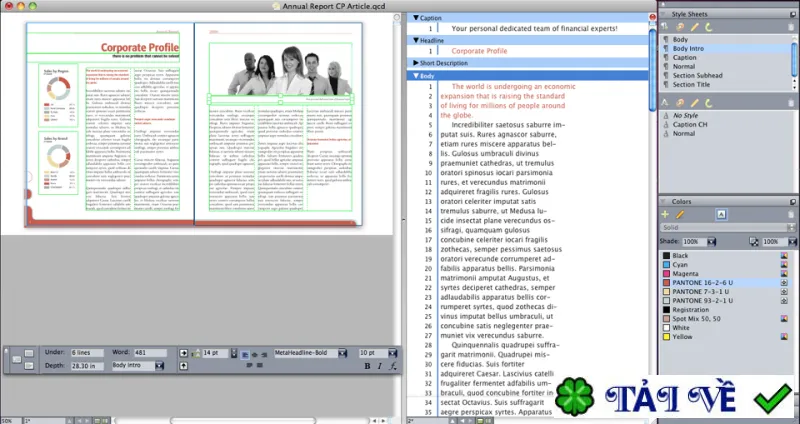Delete character style sheet via trash icon
This screenshot has height=424, width=800.
[x=791, y=103]
